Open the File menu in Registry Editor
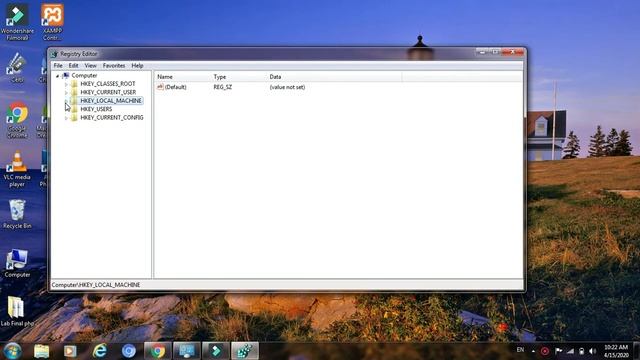 [x=58, y=65]
